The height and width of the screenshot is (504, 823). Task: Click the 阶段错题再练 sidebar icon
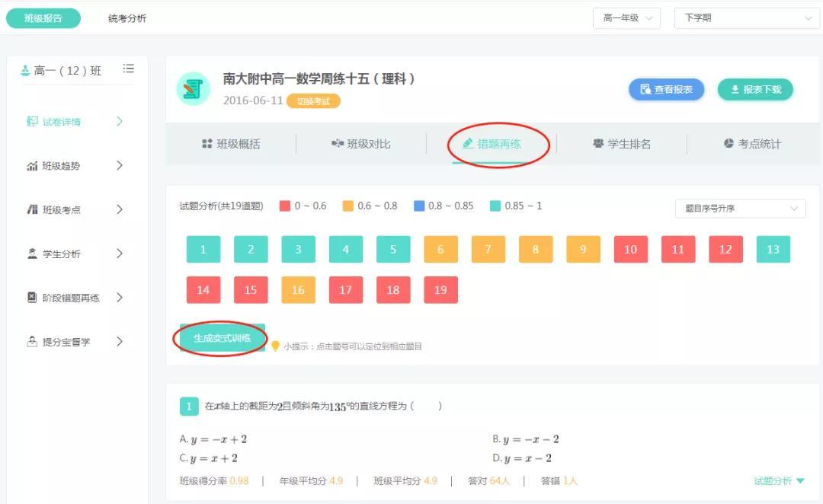tap(32, 298)
